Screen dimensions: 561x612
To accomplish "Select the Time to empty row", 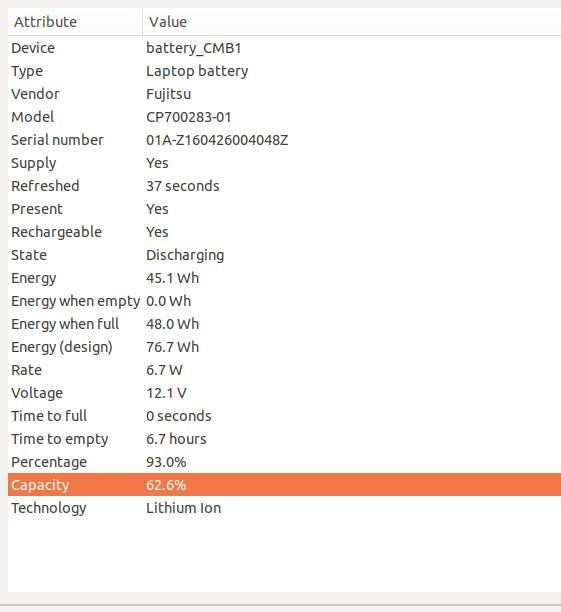I will pyautogui.click(x=284, y=439).
